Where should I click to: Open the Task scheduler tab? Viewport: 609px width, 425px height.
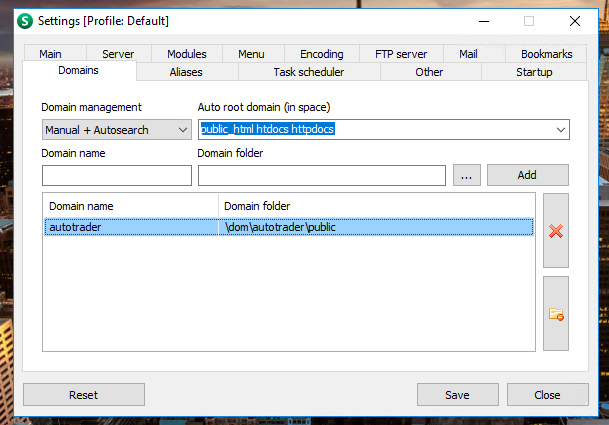[308, 72]
